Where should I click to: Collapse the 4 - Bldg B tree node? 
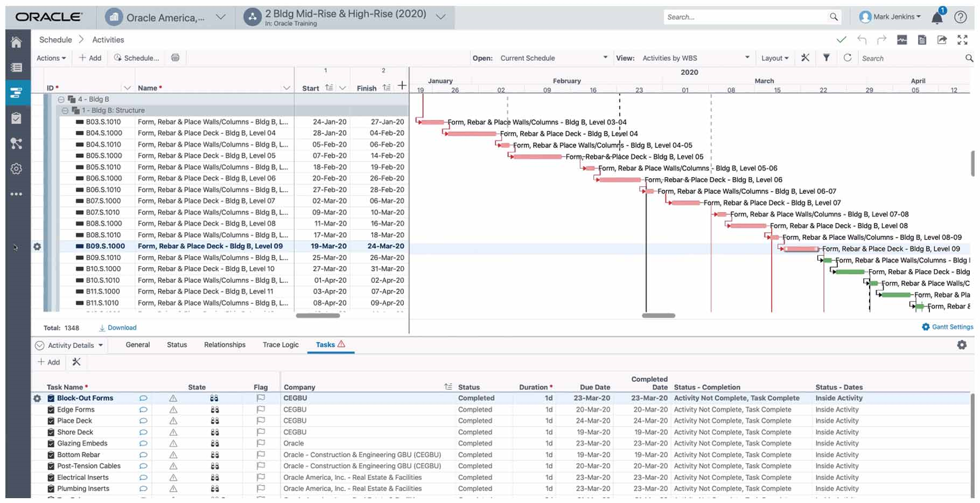[x=61, y=99]
